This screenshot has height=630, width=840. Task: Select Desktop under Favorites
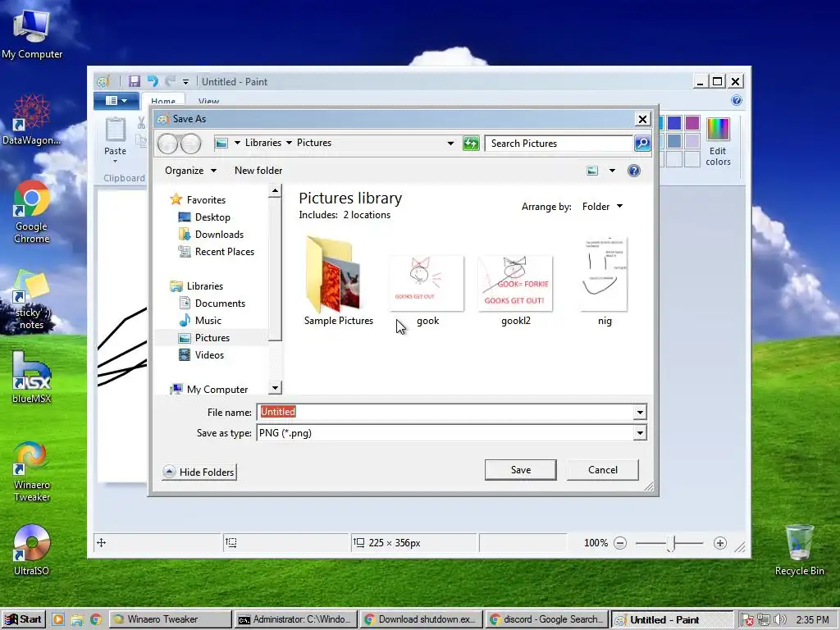212,217
